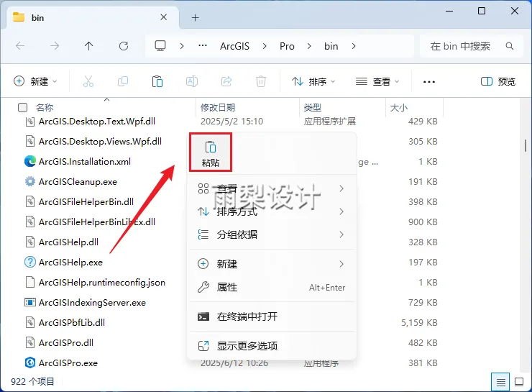The image size is (532, 392).
Task: Click the Cut scissors icon in toolbar
Action: [x=88, y=81]
